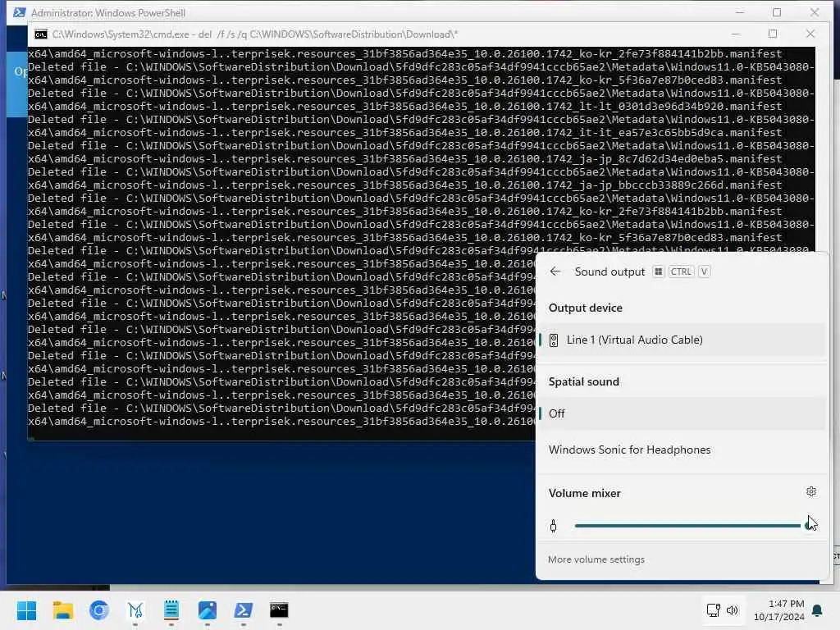Open the Windows Start menu

click(27, 610)
